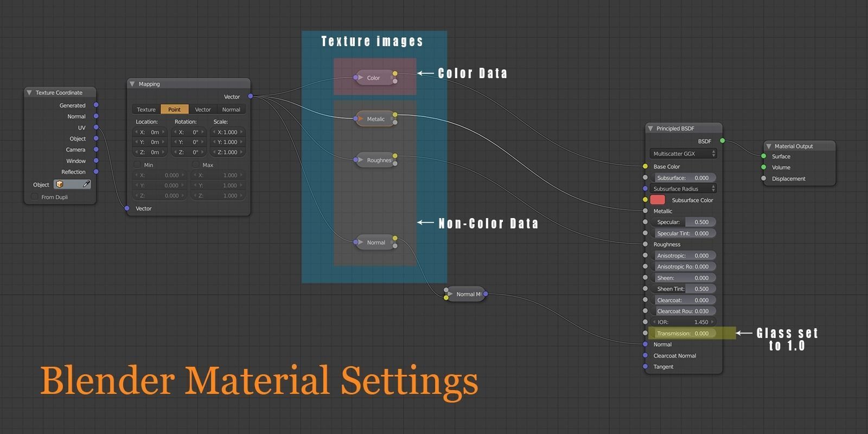This screenshot has width=868, height=434.
Task: Toggle the From Dupli checkbox
Action: [x=35, y=197]
